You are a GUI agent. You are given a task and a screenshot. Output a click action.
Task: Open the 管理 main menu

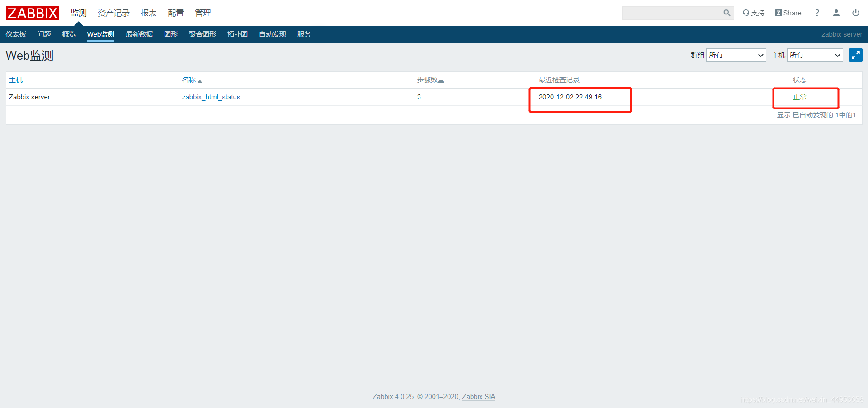[x=203, y=13]
